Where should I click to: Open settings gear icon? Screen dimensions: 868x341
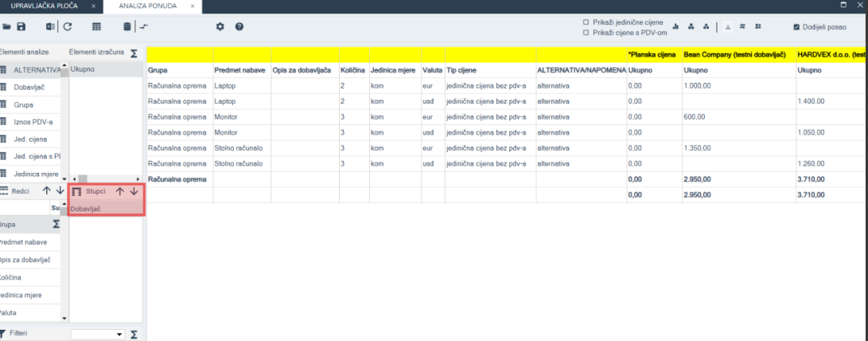(x=220, y=26)
